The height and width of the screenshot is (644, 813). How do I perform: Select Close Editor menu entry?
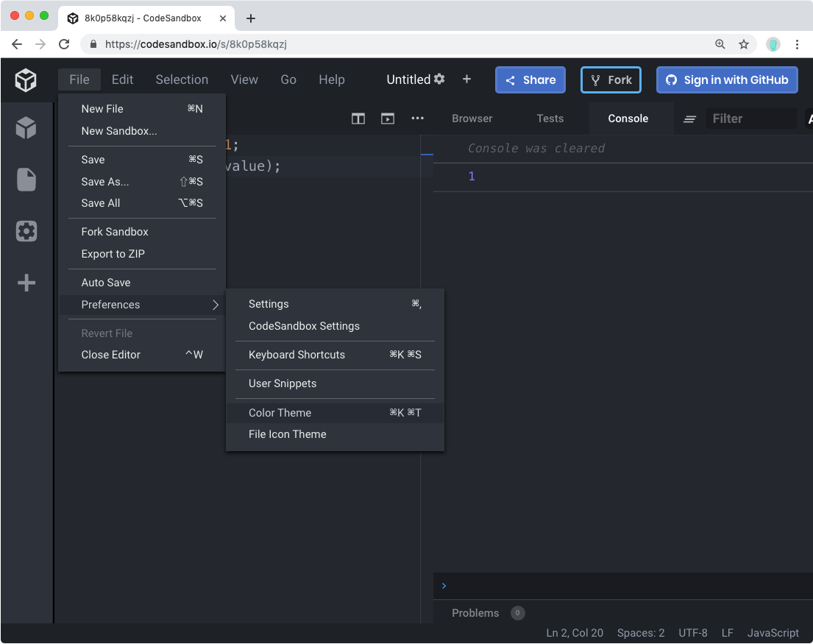pyautogui.click(x=142, y=355)
